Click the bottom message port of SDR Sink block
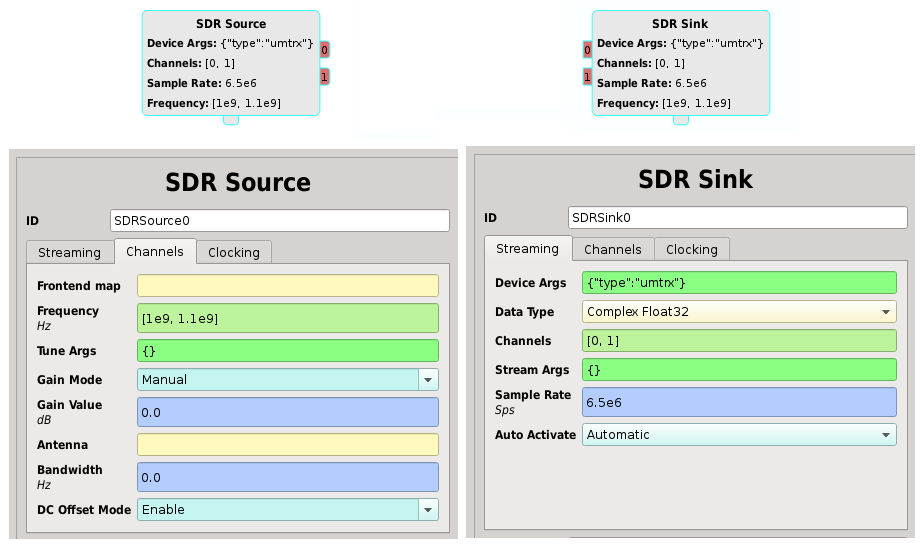The width and height of the screenshot is (924, 547). 681,120
